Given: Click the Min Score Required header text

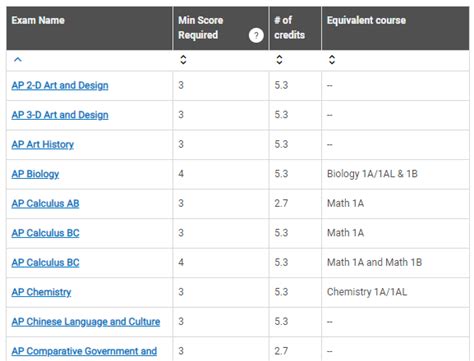Looking at the screenshot, I should (x=201, y=28).
